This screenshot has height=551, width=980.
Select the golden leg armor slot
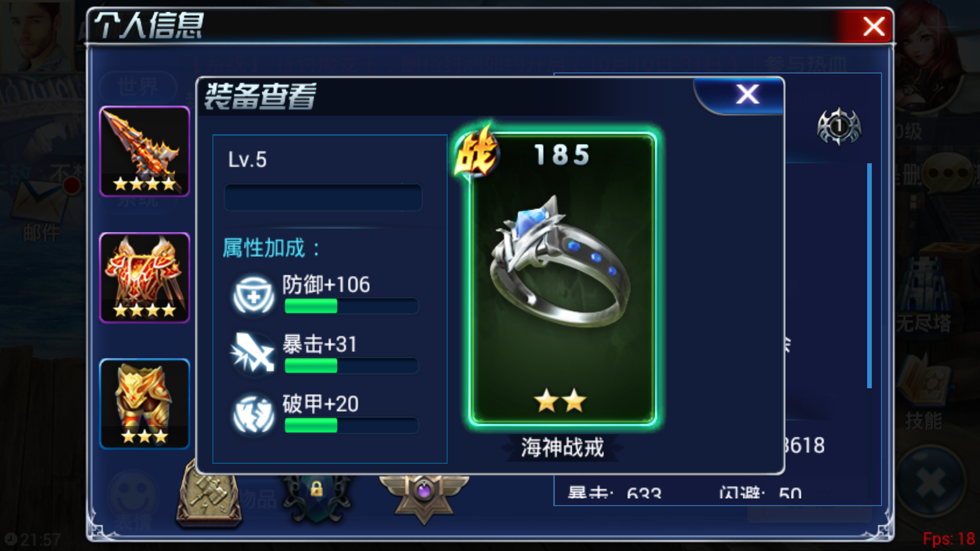click(144, 404)
